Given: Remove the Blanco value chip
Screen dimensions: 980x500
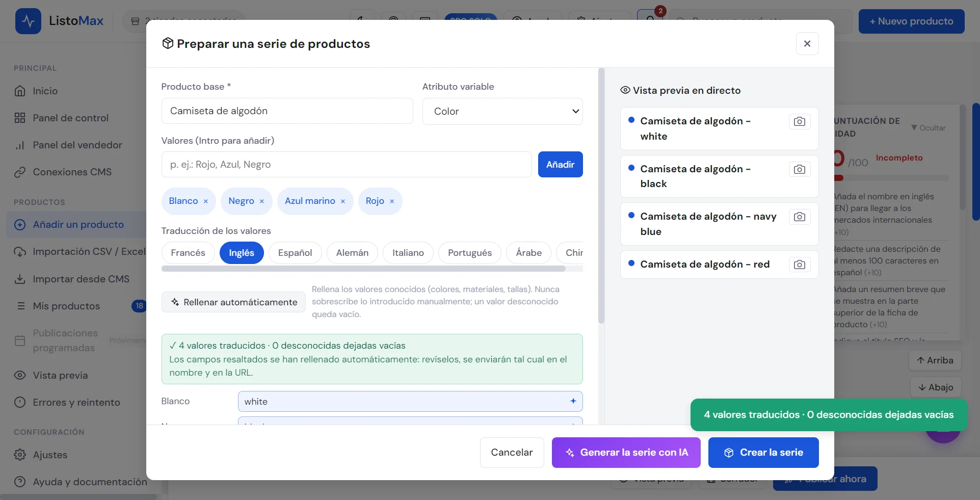Looking at the screenshot, I should point(206,201).
